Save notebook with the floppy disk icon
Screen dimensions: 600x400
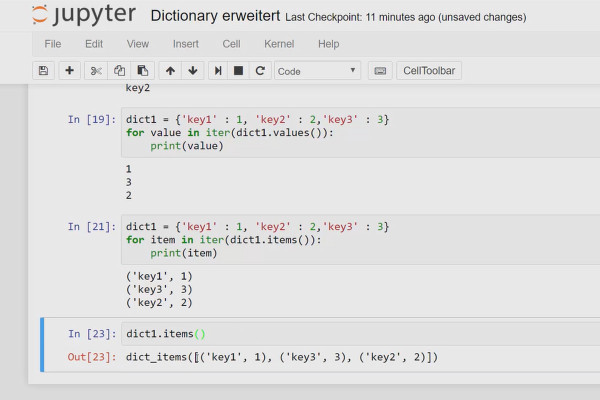pyautogui.click(x=43, y=71)
